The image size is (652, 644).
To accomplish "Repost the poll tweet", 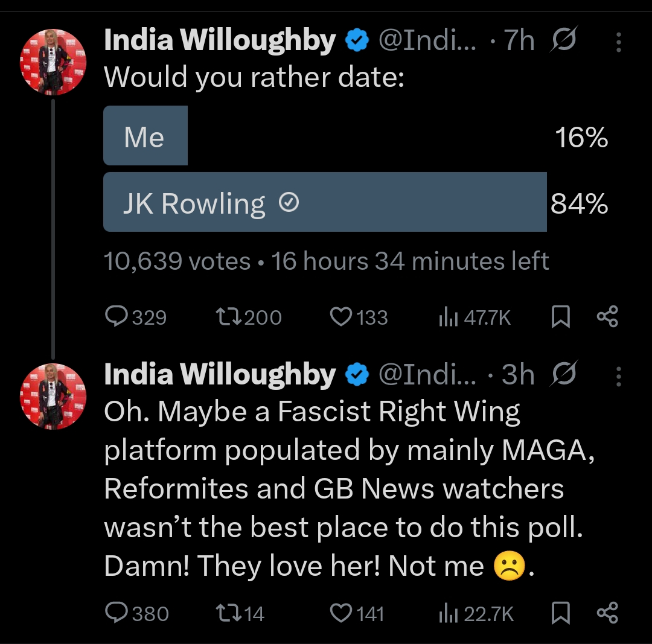I will (x=228, y=317).
